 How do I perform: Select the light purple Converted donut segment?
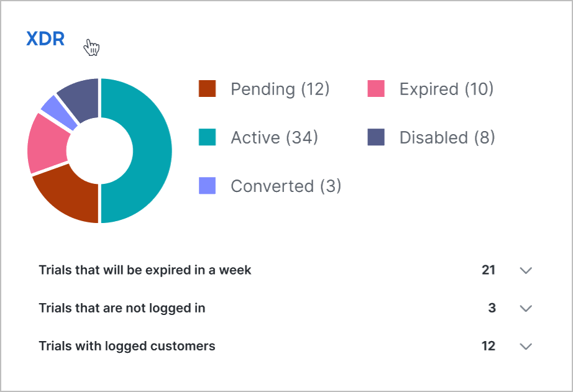(x=58, y=112)
